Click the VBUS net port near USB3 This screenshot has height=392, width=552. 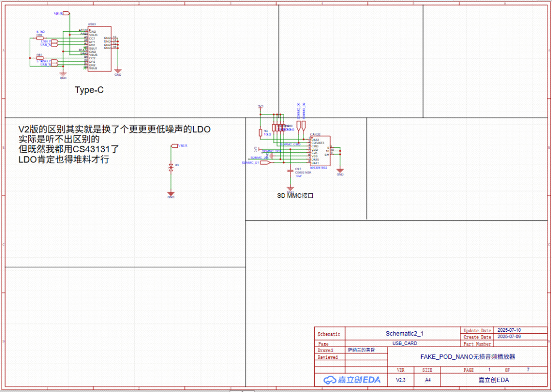(59, 13)
